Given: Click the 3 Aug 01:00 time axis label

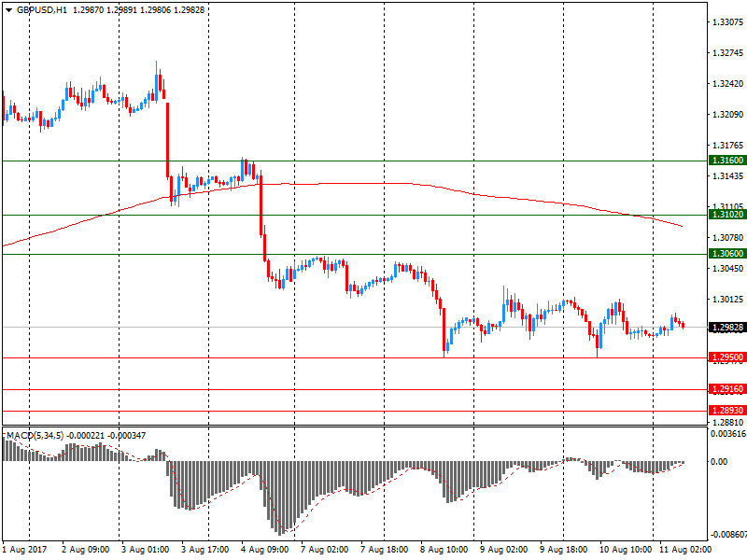Looking at the screenshot, I should point(146,550).
